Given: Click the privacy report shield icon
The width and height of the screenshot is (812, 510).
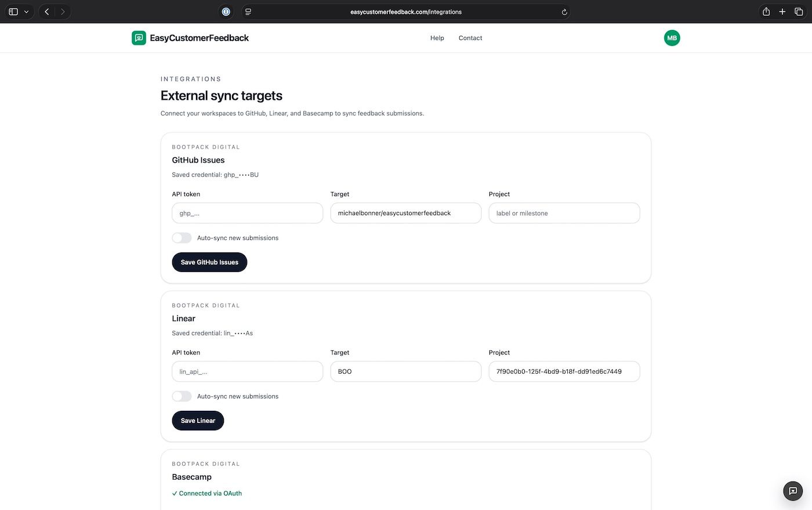Looking at the screenshot, I should click(x=226, y=11).
